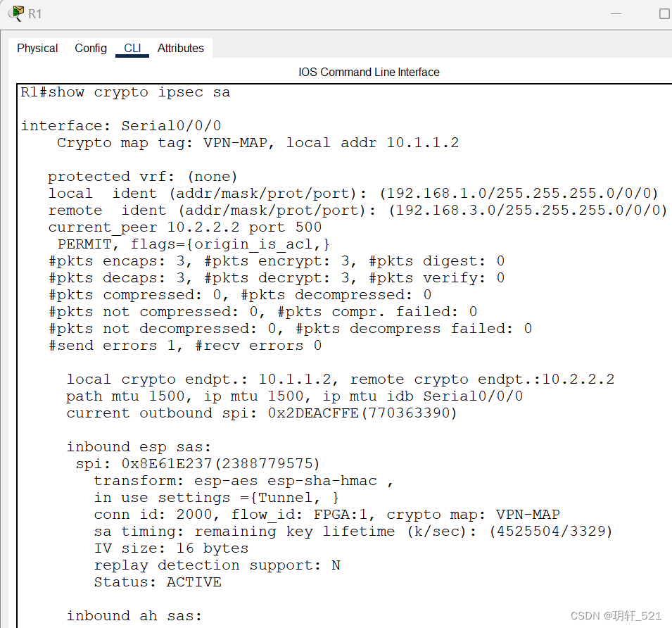Click the 'path mtu 1500' line
The width and height of the screenshot is (672, 628).
[294, 396]
